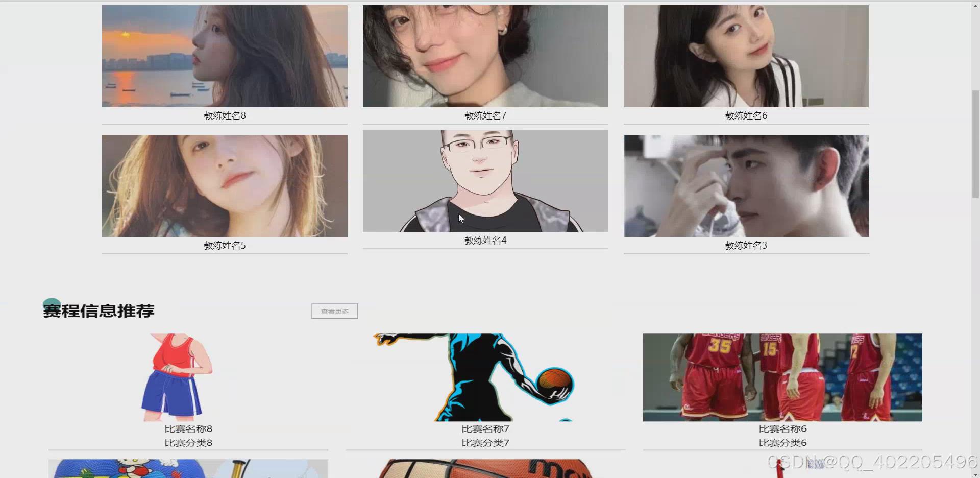Click the name label 教练姓名4

pyautogui.click(x=485, y=241)
